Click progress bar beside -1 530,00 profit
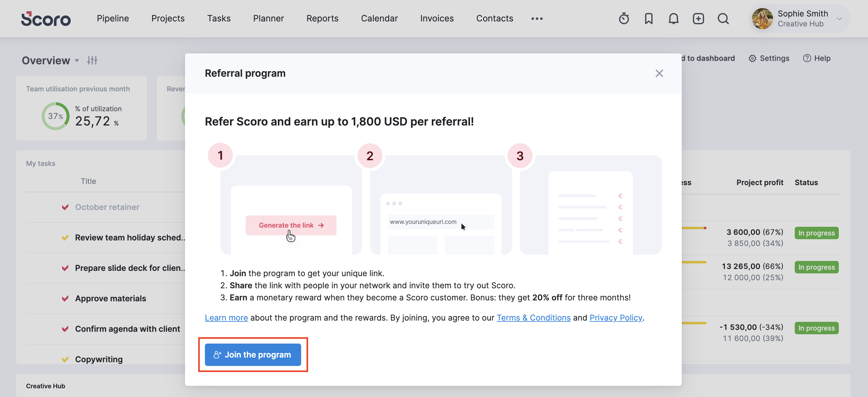868x397 pixels. coord(694,323)
